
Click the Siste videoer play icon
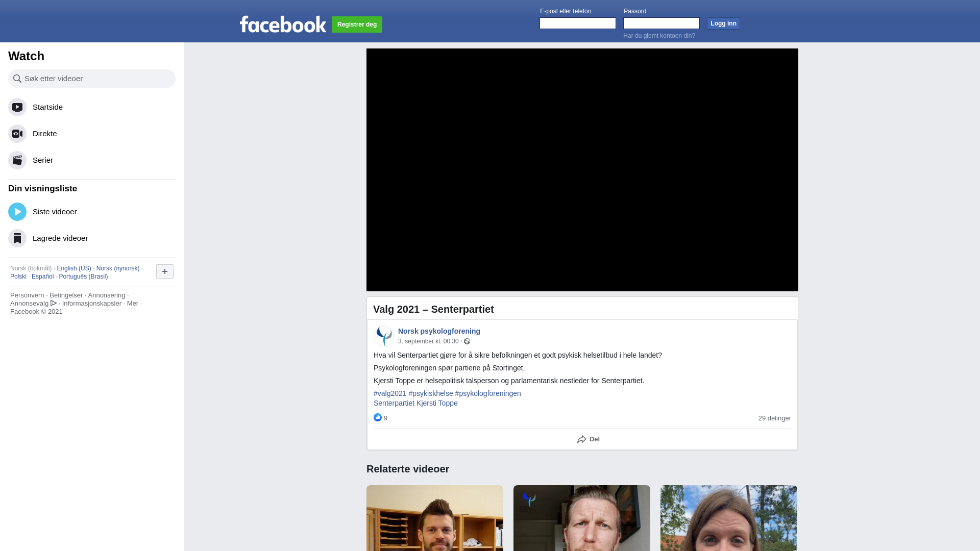pyautogui.click(x=17, y=212)
